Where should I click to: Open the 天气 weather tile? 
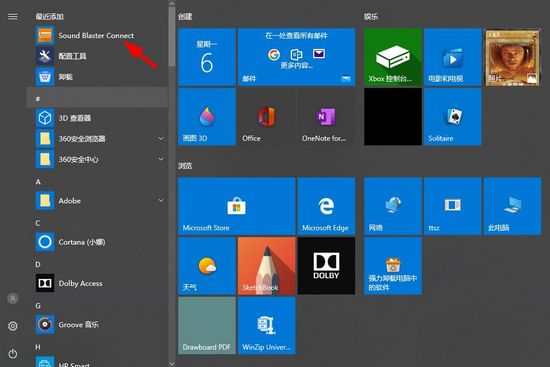[207, 266]
